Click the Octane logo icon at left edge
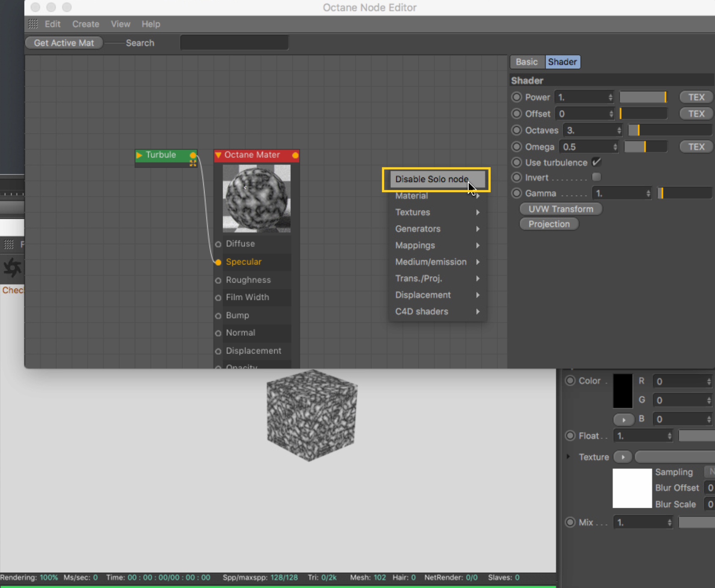The width and height of the screenshot is (715, 588). tap(12, 267)
